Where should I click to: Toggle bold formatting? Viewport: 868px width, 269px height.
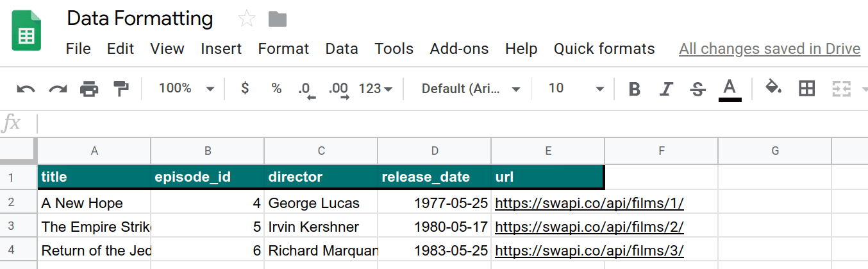tap(635, 89)
